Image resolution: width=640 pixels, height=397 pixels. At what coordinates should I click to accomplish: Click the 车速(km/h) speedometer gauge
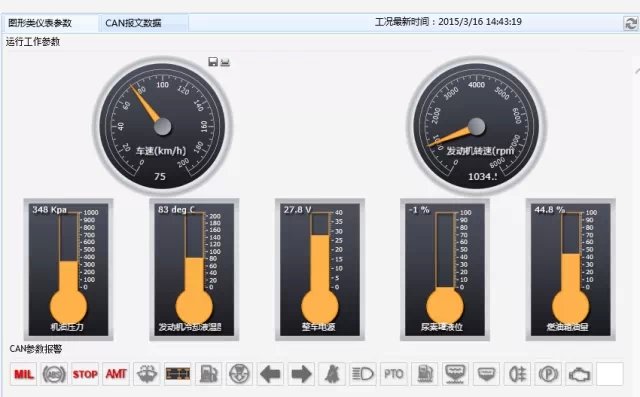[162, 126]
